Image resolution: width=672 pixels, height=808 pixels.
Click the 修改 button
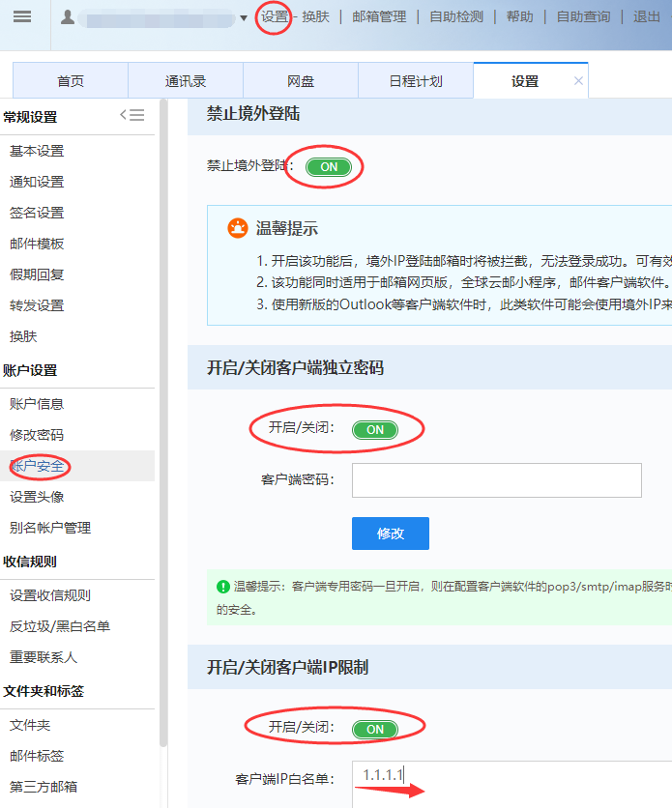click(x=390, y=534)
